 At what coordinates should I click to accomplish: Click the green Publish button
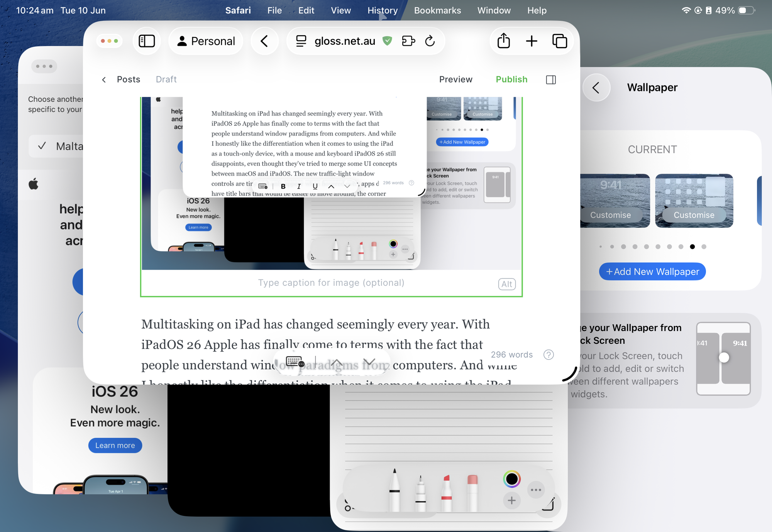512,79
